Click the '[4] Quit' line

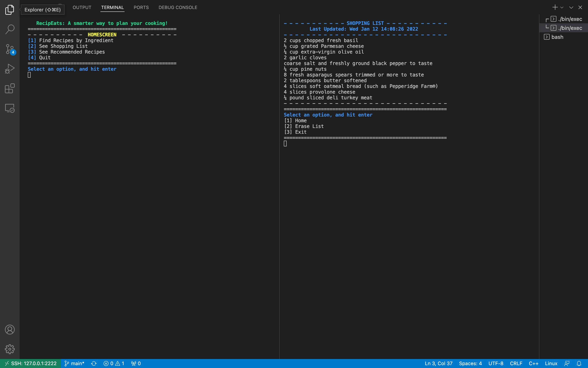point(39,58)
